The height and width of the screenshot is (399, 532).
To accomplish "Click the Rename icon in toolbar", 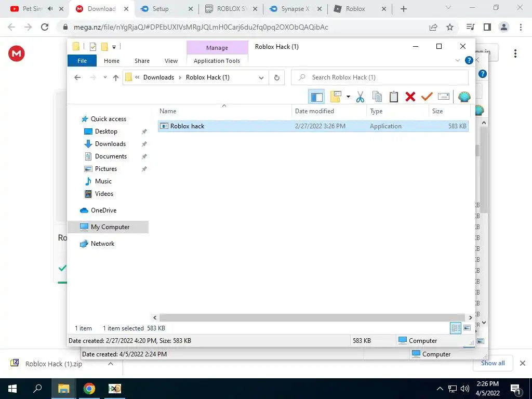I will tap(444, 97).
